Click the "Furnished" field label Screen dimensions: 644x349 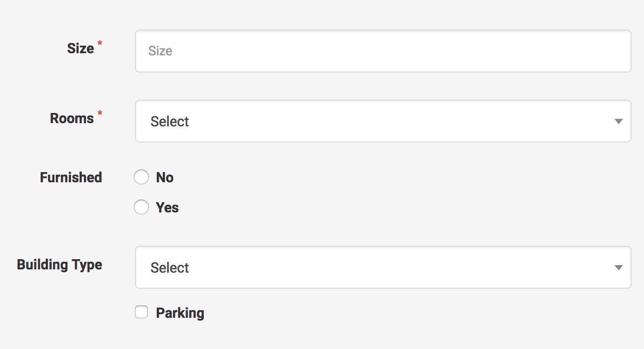point(71,177)
